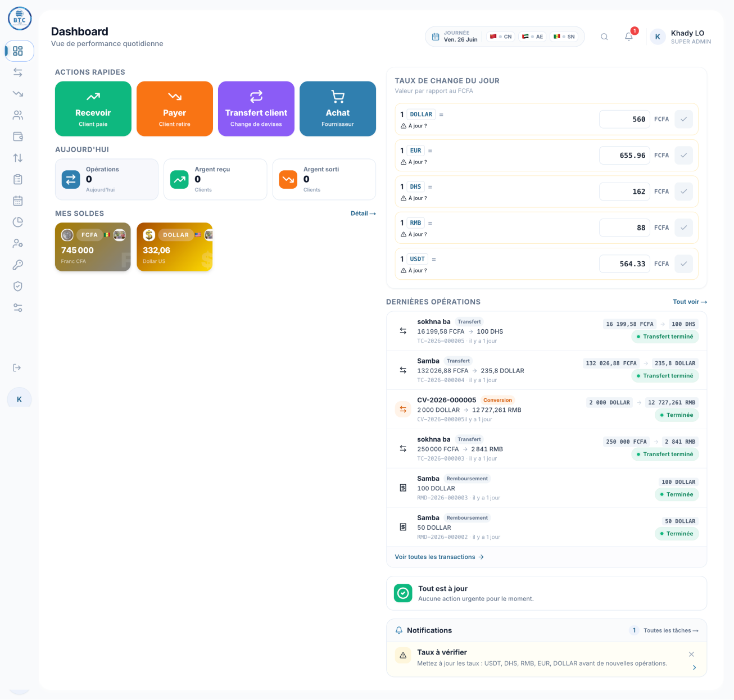Screen dimensions: 734x700
Task: Open the Argent reçu stat card
Action: [215, 179]
